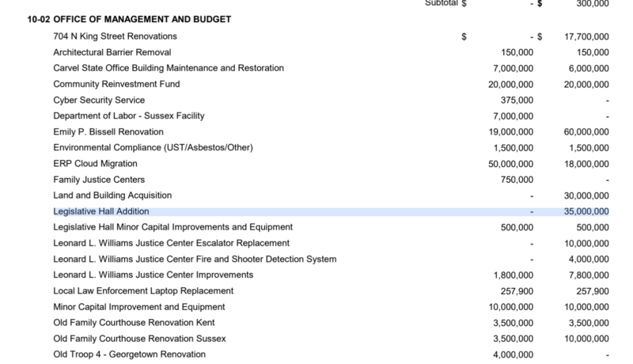Select the 375,000 Cyber Security amount
Viewport: 633px width, 364px height.
517,100
